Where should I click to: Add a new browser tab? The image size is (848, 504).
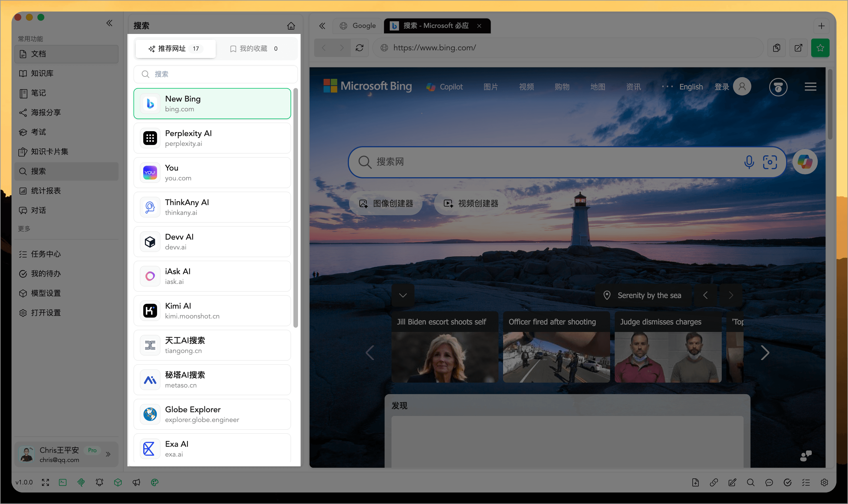coord(821,26)
